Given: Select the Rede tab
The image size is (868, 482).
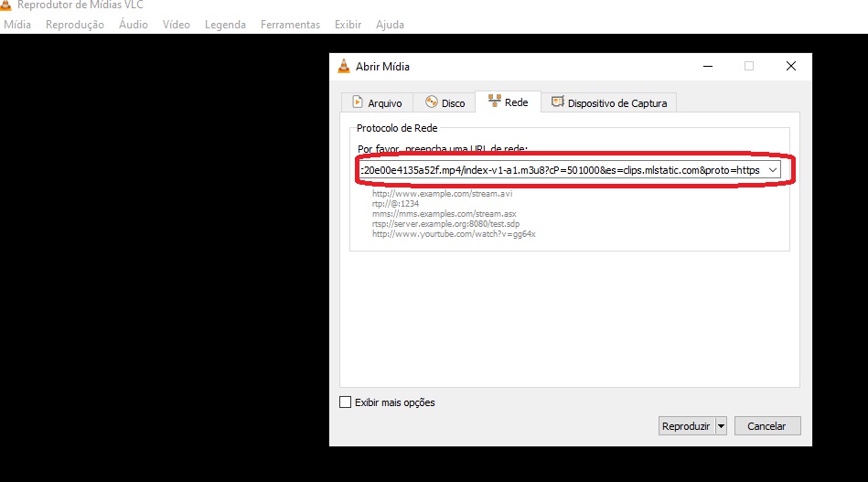Looking at the screenshot, I should coord(509,102).
